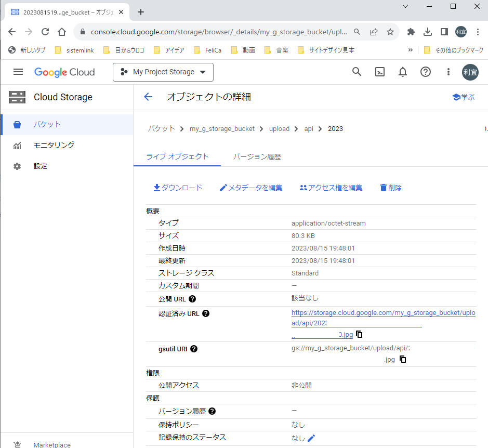Copy the 認証済み URL with the copy icon

click(359, 334)
